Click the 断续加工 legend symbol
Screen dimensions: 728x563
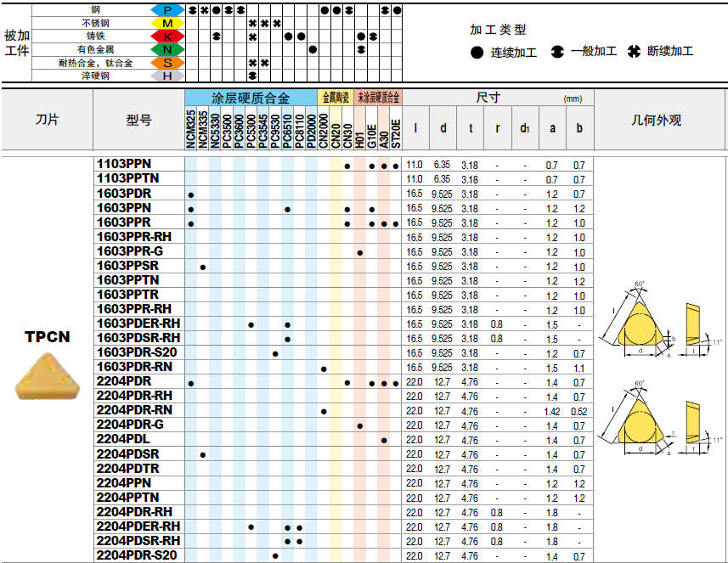(x=634, y=52)
